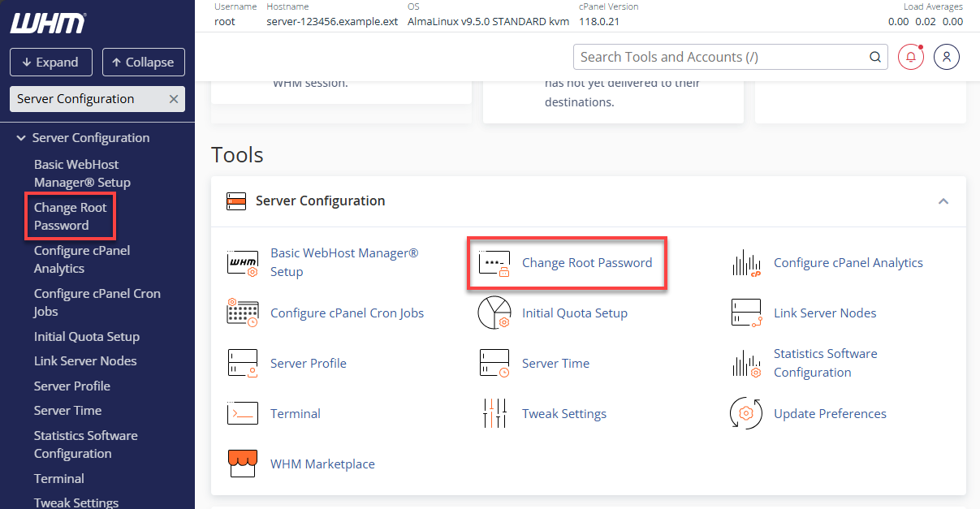Open the Link Server Nodes server icon
The width and height of the screenshot is (980, 509).
pyautogui.click(x=746, y=313)
